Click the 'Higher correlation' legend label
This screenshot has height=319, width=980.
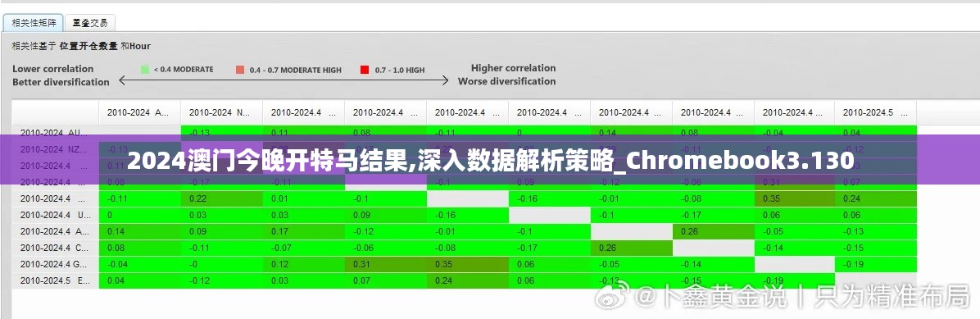tap(513, 68)
